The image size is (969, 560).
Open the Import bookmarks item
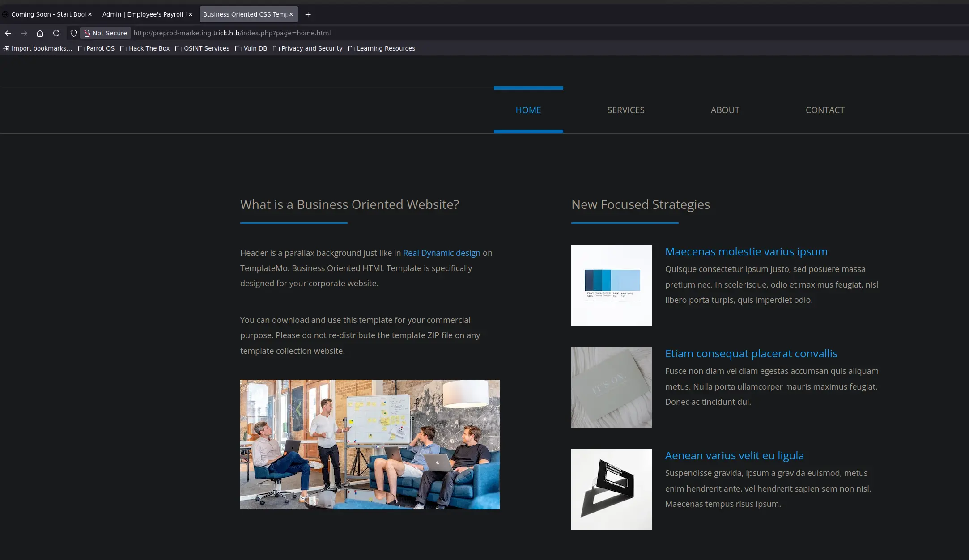click(x=38, y=48)
